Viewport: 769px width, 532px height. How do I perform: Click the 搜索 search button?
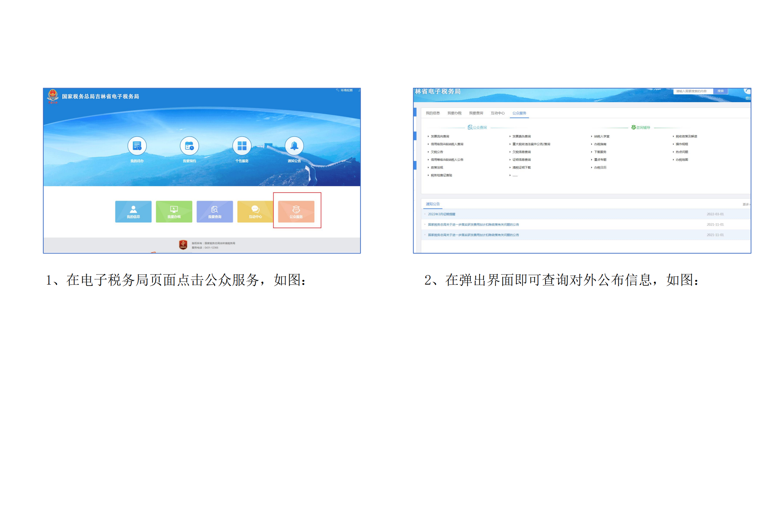click(720, 91)
